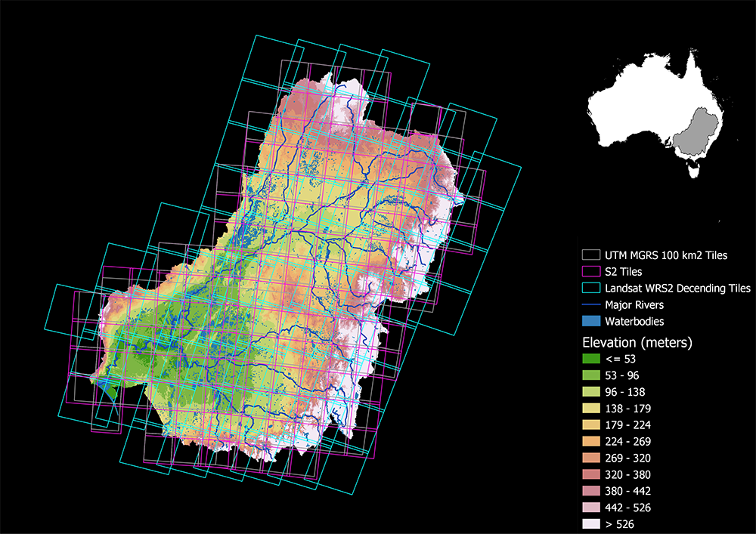
Task: Select the '224 - 269' elevation swatch
Action: (591, 441)
